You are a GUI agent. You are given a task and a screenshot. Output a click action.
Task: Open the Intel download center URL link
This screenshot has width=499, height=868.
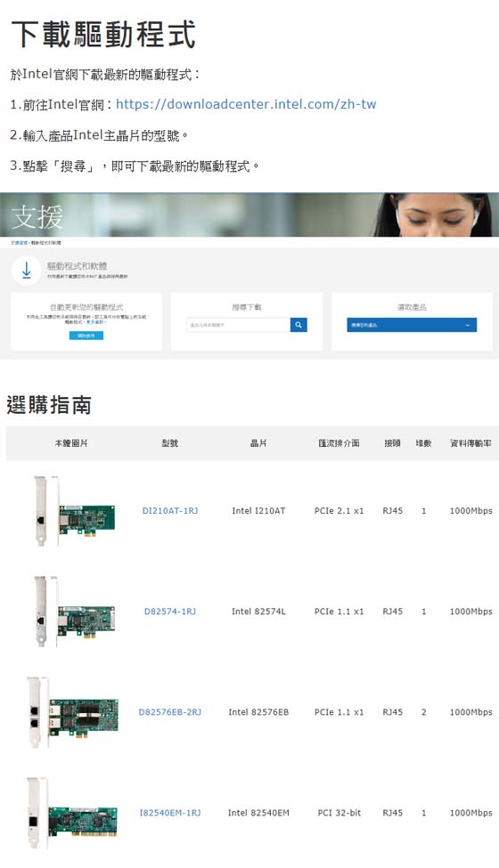tap(246, 104)
